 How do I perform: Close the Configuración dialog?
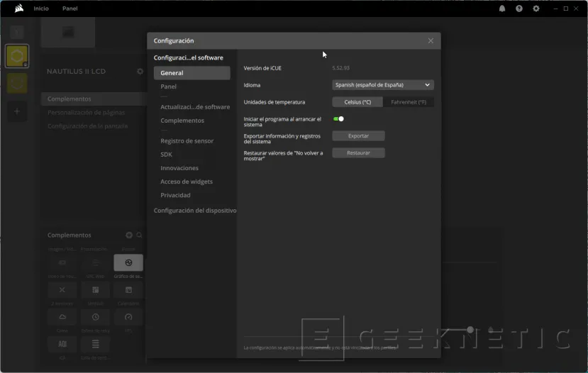(x=431, y=40)
